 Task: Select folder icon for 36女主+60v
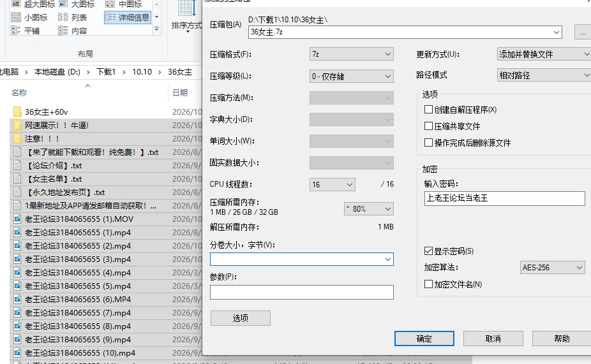point(17,112)
